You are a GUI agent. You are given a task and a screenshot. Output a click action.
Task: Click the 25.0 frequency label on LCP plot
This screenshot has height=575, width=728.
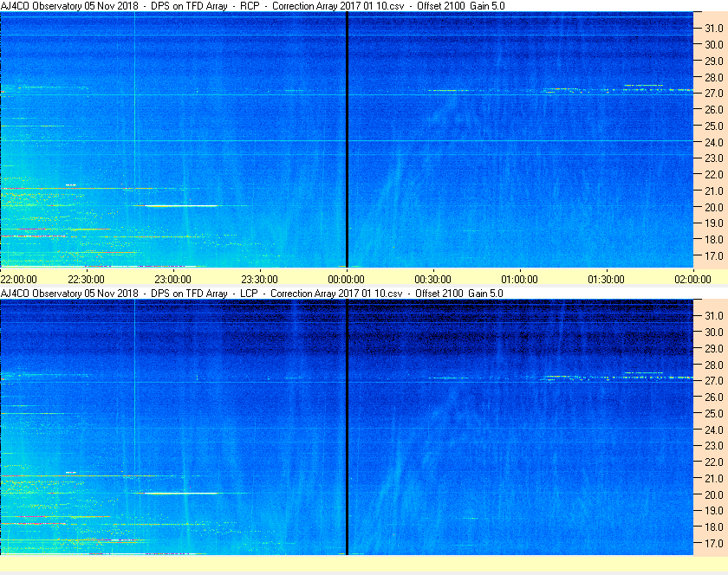pos(714,414)
